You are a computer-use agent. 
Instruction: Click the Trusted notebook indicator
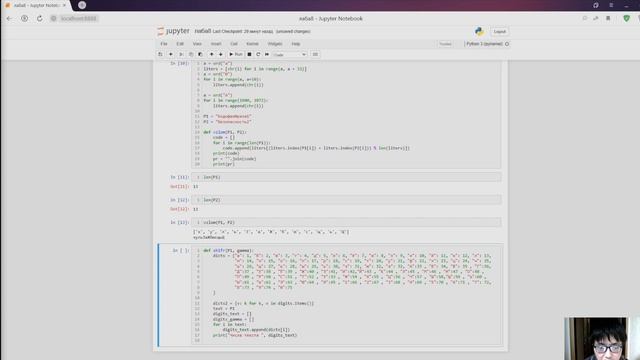coord(445,44)
